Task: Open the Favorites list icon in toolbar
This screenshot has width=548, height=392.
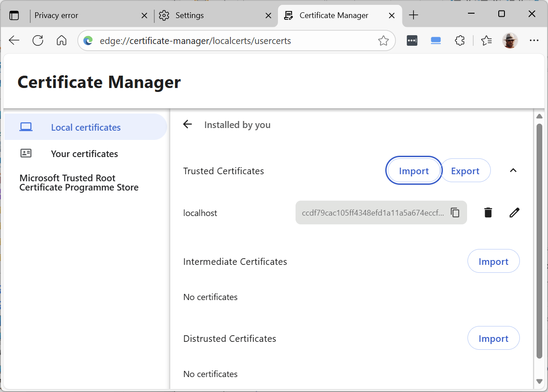Action: pyautogui.click(x=486, y=41)
